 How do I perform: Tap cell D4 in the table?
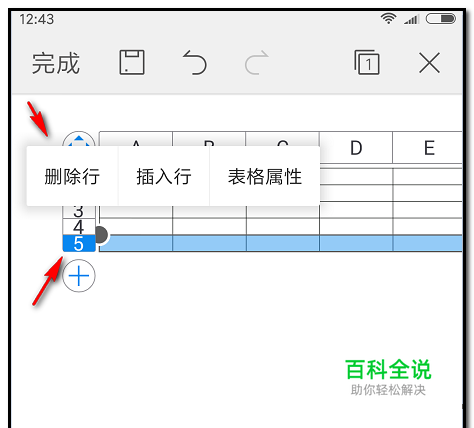point(356,227)
